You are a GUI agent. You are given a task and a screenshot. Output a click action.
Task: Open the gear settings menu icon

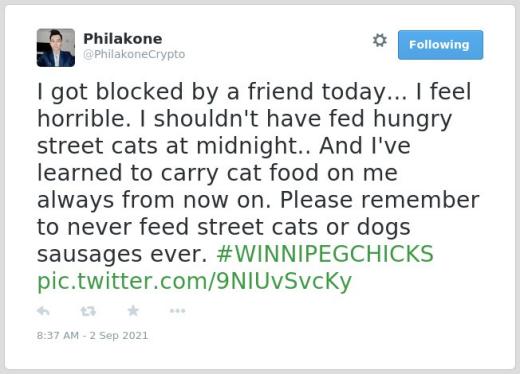380,40
